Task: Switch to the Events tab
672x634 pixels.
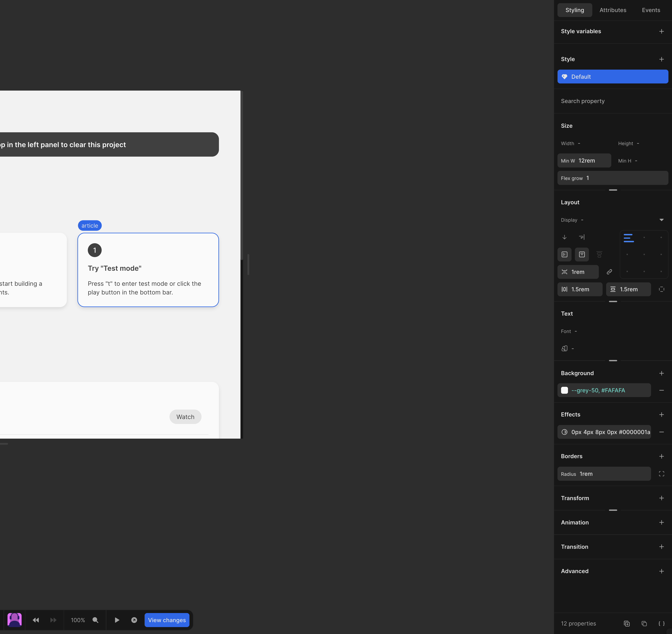Action: pyautogui.click(x=651, y=10)
